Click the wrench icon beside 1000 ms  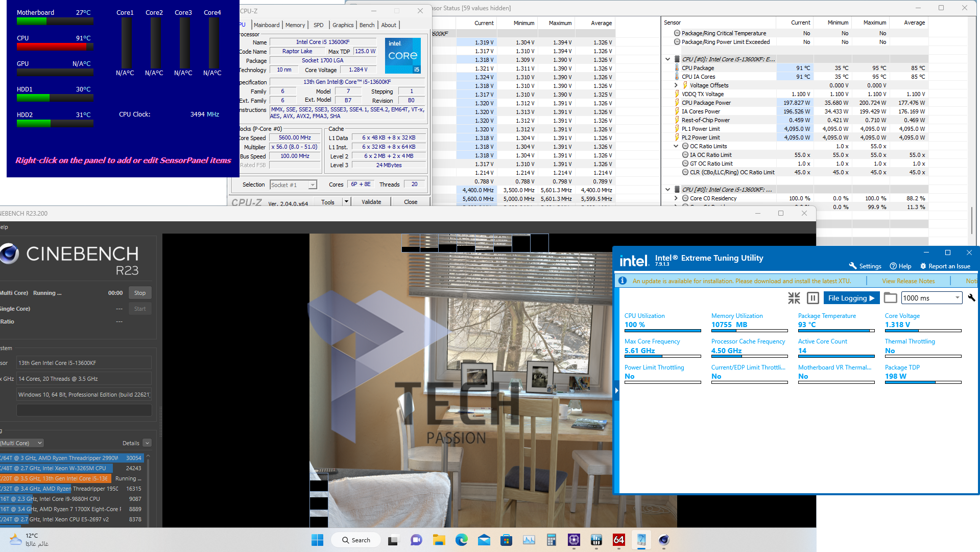971,298
